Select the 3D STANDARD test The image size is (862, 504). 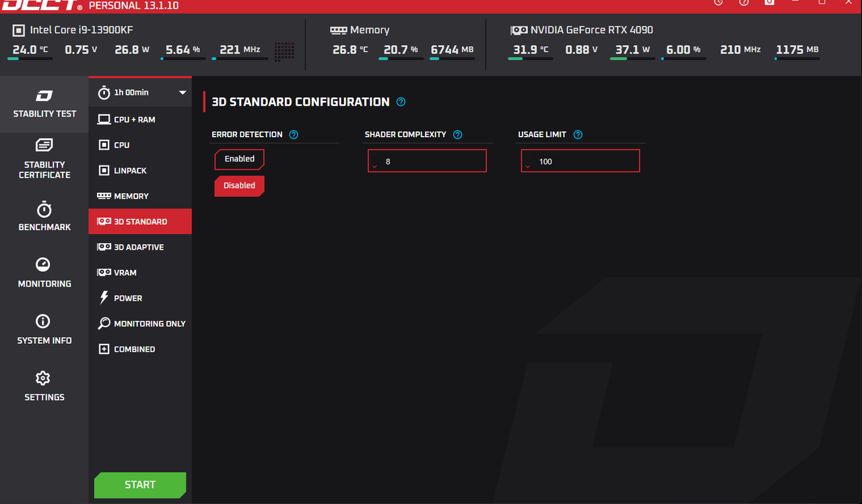coord(140,221)
